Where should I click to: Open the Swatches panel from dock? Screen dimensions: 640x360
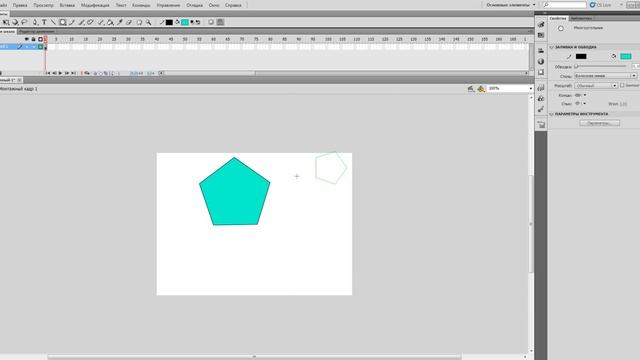(x=541, y=35)
